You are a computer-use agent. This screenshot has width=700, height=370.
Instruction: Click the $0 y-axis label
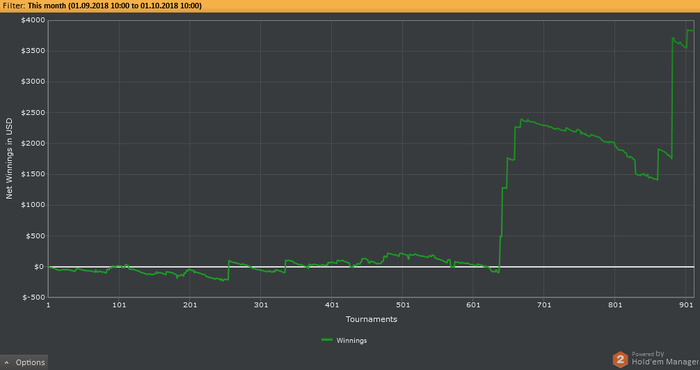click(39, 267)
